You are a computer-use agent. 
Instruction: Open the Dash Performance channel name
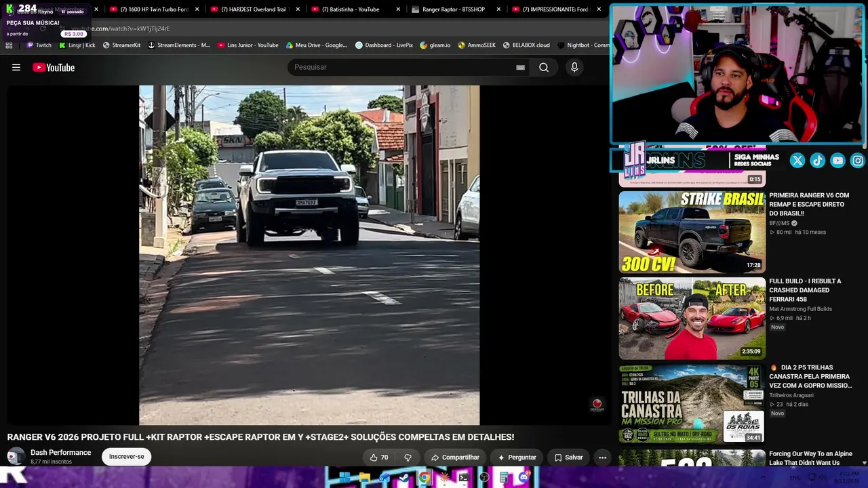coord(60,453)
